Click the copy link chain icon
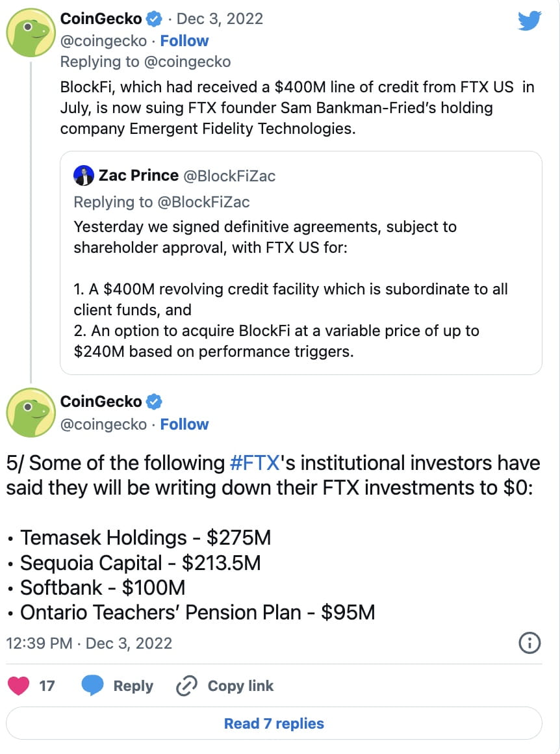Image resolution: width=560 pixels, height=754 pixels. 186,685
